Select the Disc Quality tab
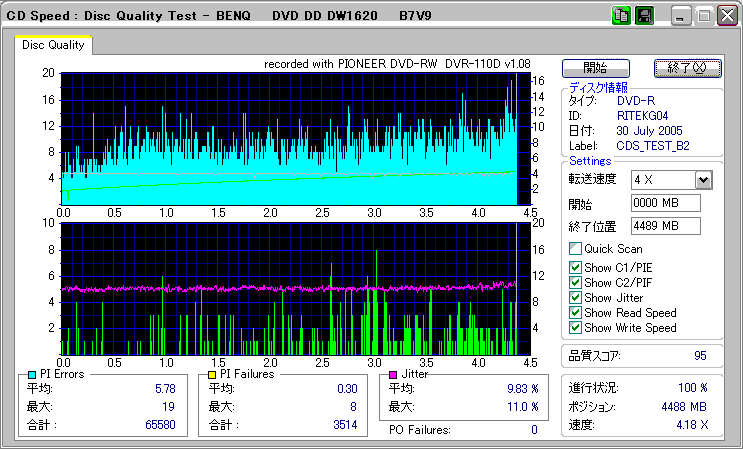This screenshot has height=449, width=743. click(53, 45)
